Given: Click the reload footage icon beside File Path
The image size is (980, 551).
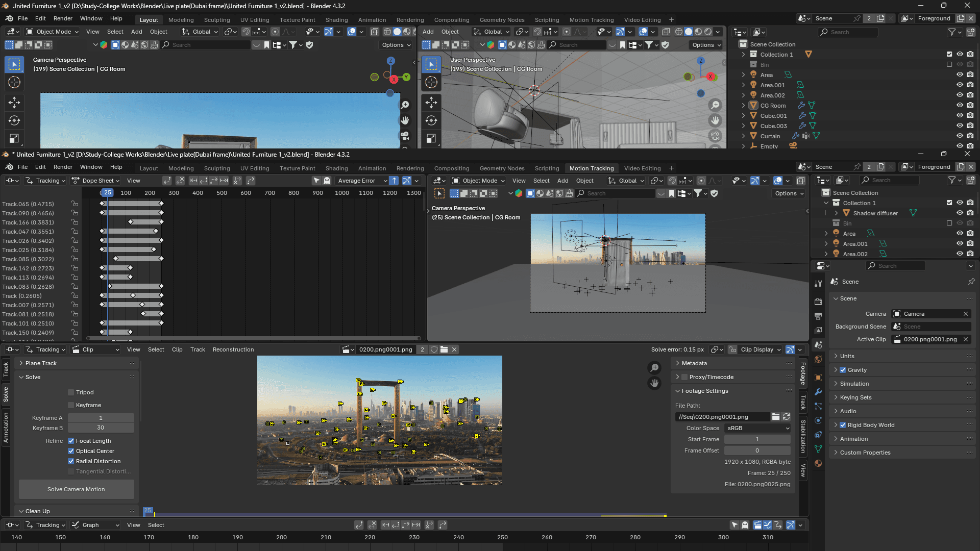Looking at the screenshot, I should point(787,417).
